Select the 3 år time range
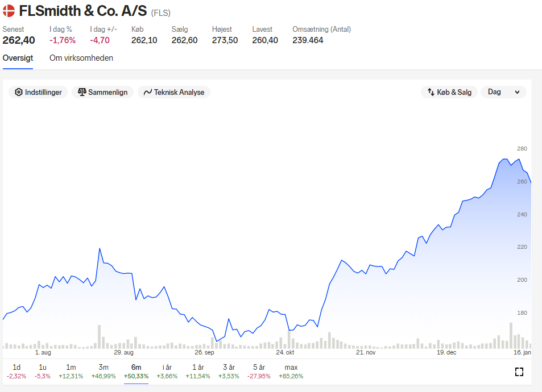The width and height of the screenshot is (542, 392). pos(229,372)
